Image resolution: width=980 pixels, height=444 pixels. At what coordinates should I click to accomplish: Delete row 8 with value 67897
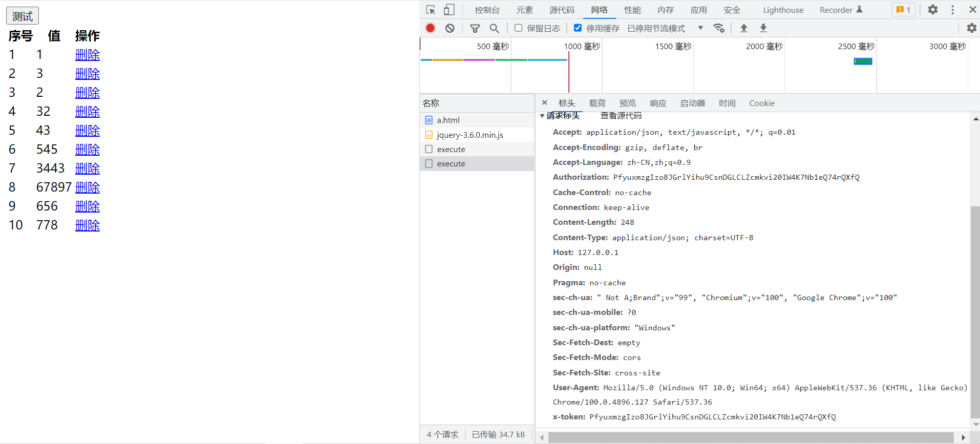coord(88,187)
